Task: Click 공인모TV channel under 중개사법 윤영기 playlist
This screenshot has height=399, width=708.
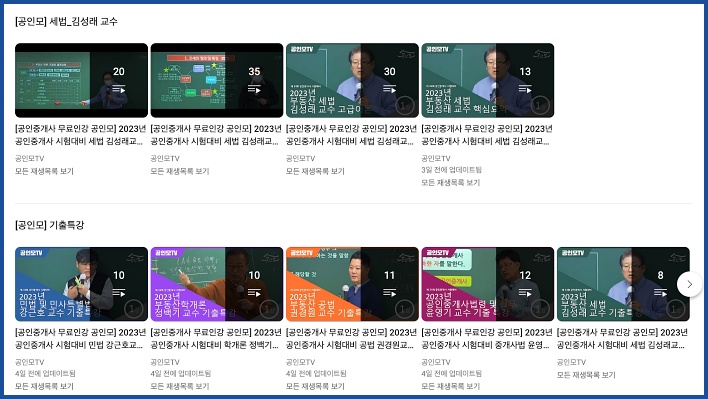Action: click(436, 362)
